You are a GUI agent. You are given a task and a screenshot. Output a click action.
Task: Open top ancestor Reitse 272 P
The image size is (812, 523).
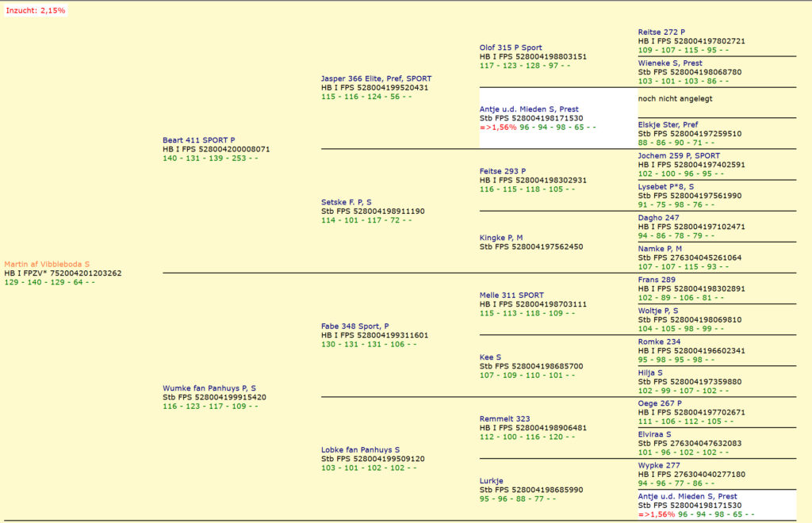click(x=660, y=32)
